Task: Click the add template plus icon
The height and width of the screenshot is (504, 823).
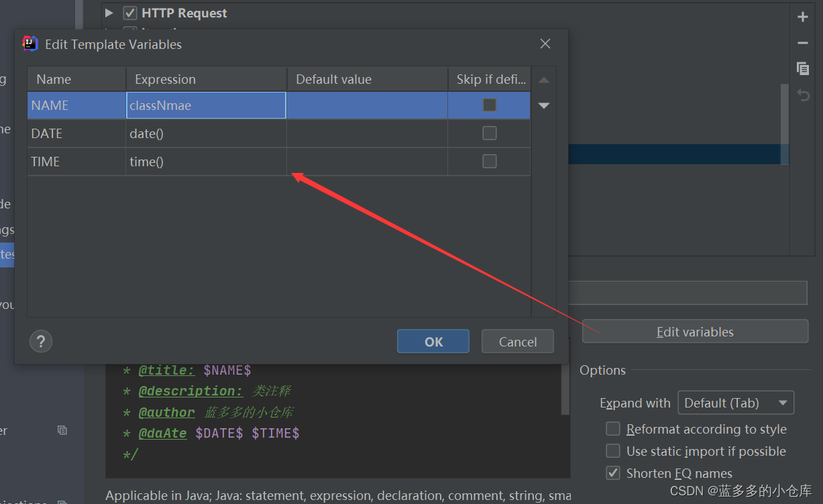Action: [x=802, y=17]
